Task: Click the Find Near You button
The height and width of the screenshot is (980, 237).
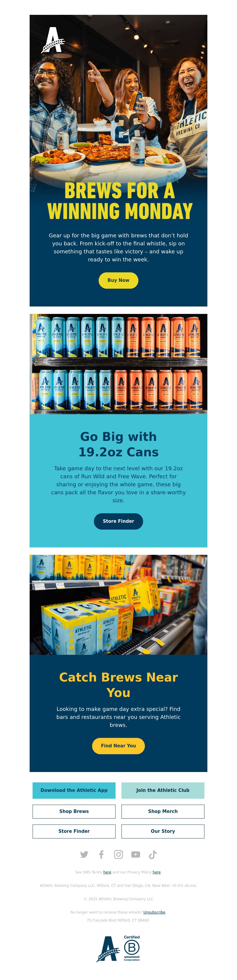Action: point(118,746)
